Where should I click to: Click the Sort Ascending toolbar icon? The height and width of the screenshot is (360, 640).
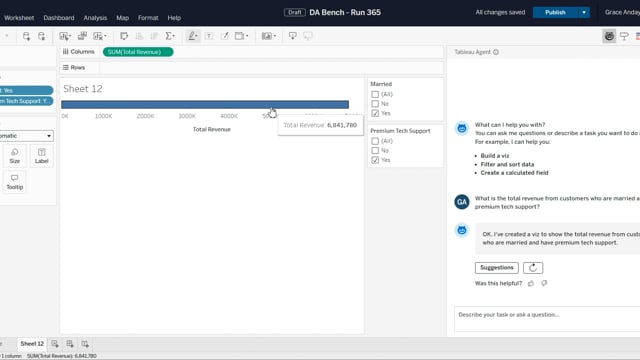(x=139, y=36)
